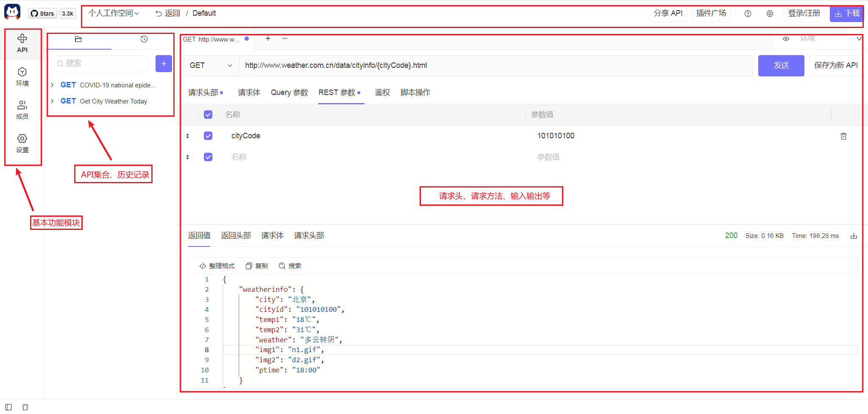Select the GET http://www.w... request tab

tap(215, 39)
